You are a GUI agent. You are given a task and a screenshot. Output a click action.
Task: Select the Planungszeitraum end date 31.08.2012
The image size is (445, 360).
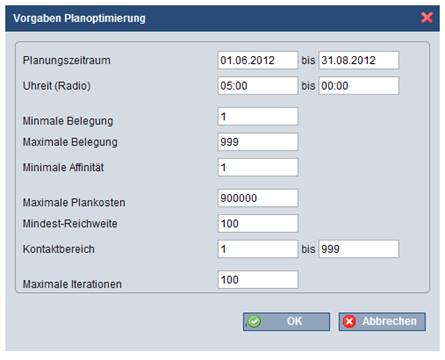coord(359,60)
